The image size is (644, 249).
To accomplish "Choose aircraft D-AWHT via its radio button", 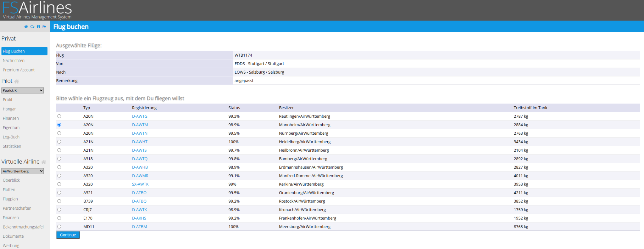I will point(59,142).
